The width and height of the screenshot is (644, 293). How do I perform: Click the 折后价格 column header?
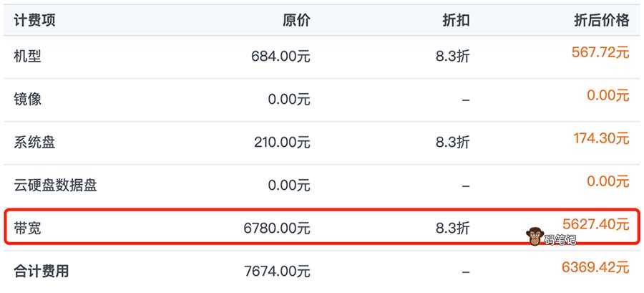coord(601,20)
